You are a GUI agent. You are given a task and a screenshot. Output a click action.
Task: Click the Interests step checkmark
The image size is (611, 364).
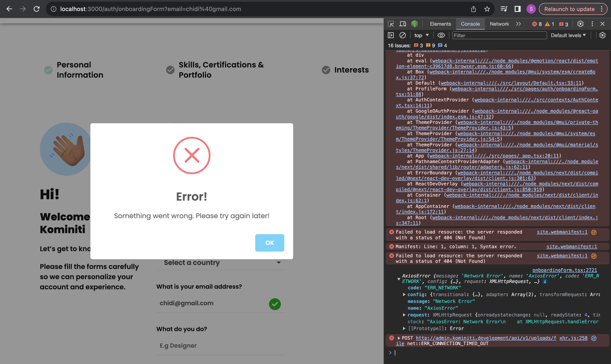click(326, 70)
